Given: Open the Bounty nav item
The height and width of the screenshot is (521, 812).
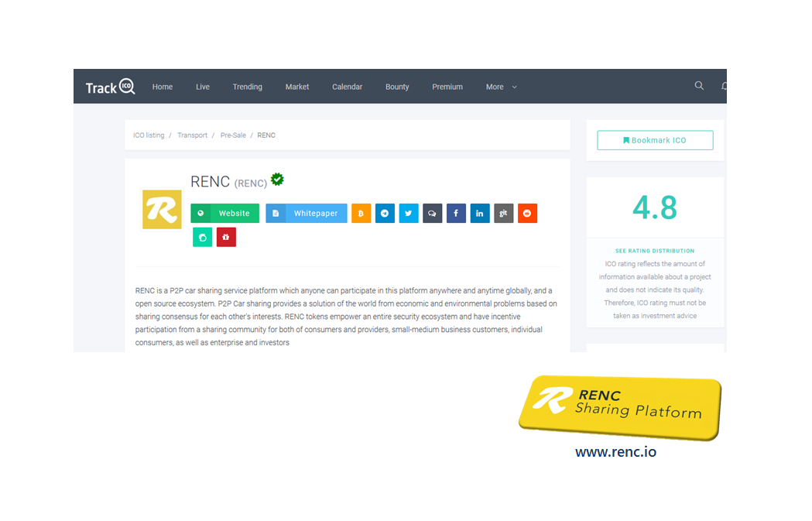Looking at the screenshot, I should click(397, 87).
